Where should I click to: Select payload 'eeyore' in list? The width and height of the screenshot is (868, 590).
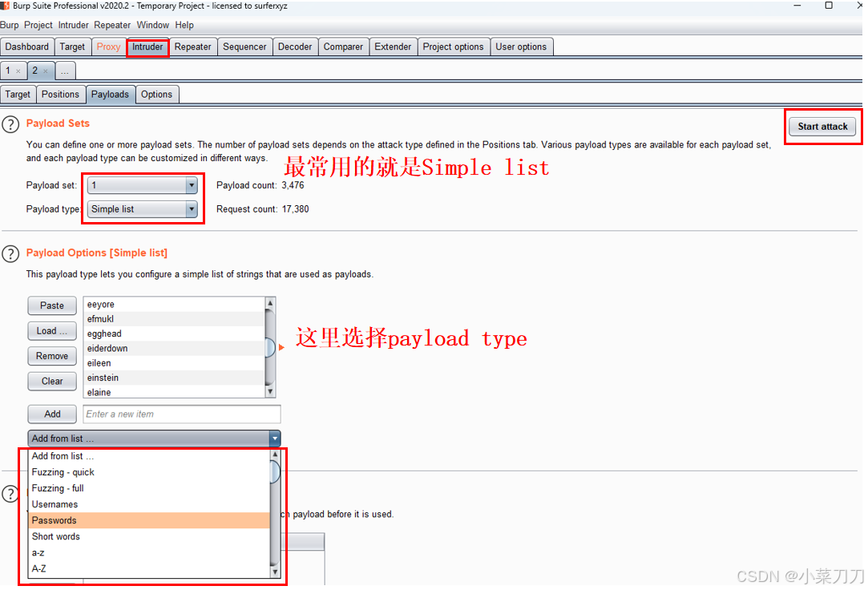coord(175,305)
